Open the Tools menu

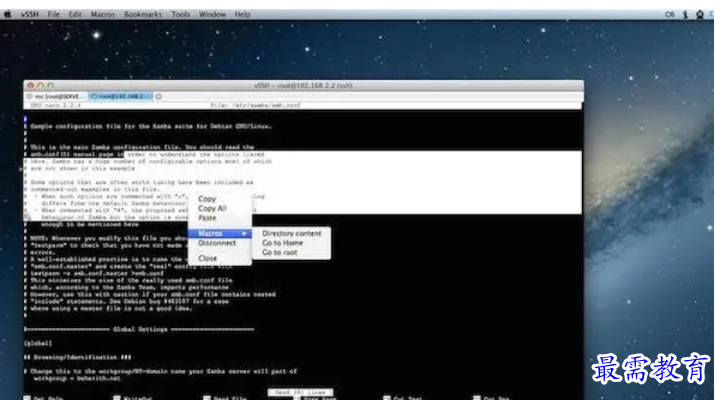(180, 15)
